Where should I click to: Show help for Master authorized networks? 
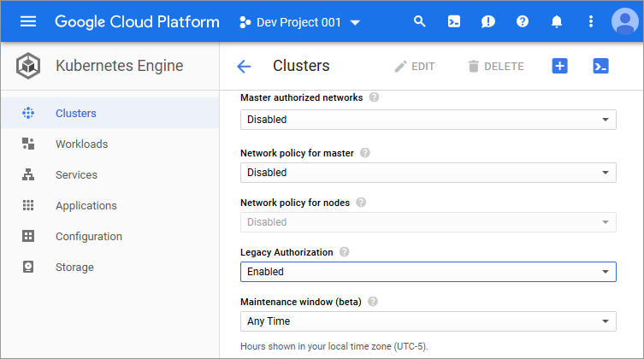(374, 97)
